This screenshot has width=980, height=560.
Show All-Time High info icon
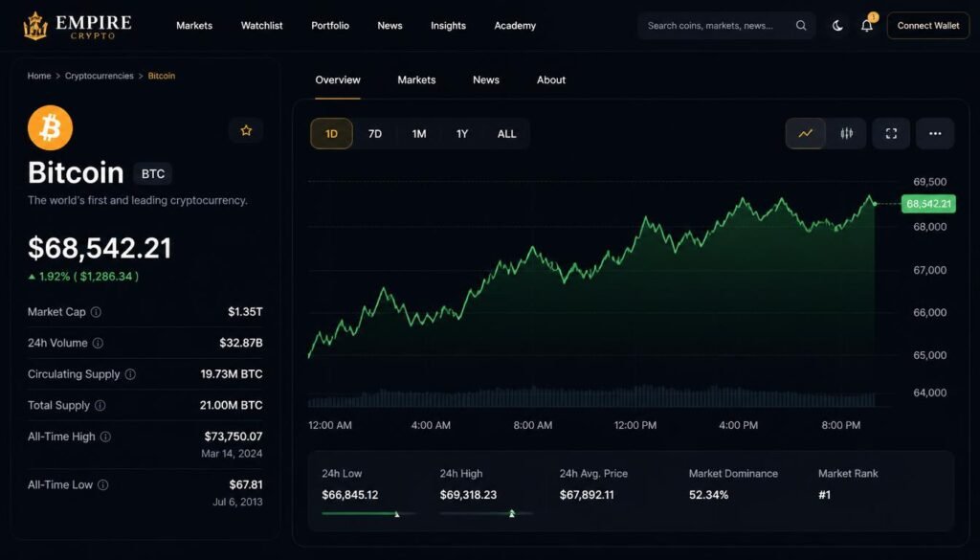click(x=105, y=437)
